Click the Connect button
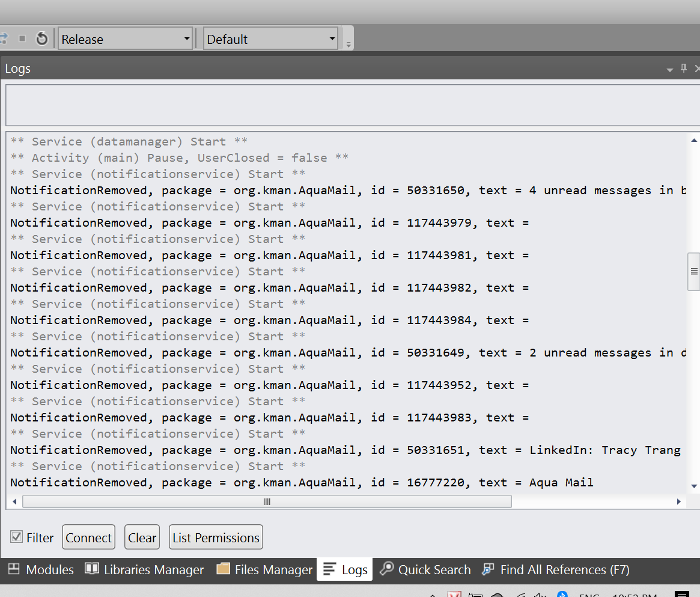The image size is (700, 597). pos(88,537)
